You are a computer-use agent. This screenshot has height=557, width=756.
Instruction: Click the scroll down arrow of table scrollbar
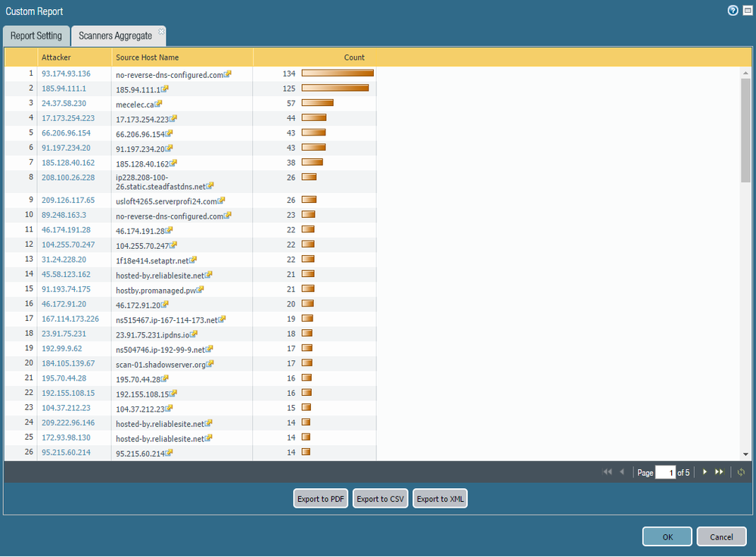[x=745, y=454]
